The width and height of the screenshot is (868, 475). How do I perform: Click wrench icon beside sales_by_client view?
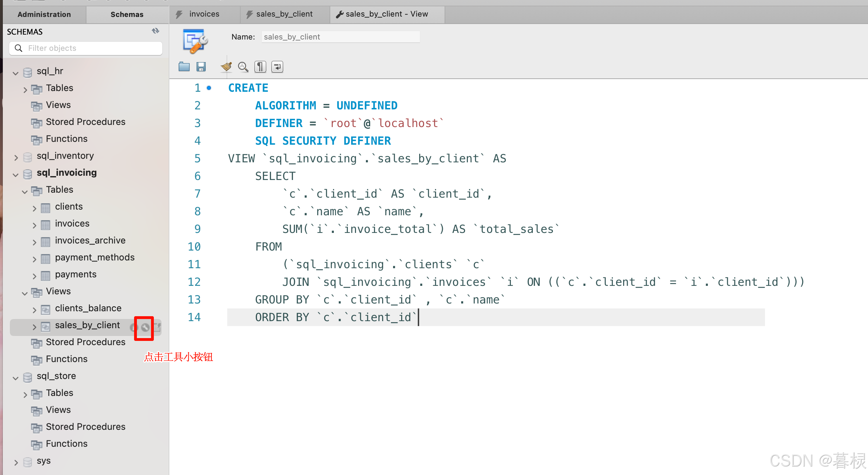pos(145,327)
